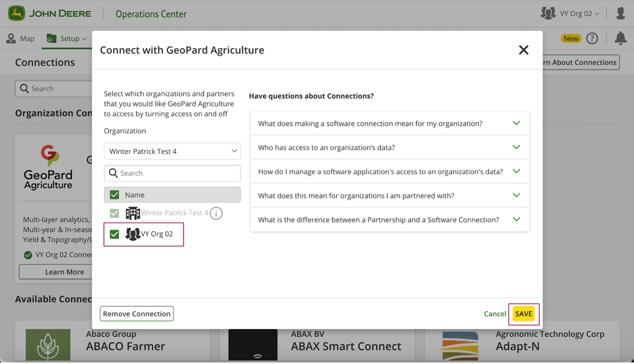This screenshot has height=364, width=634.
Task: Expand "Who has access to an organization's data?"
Action: (389, 147)
